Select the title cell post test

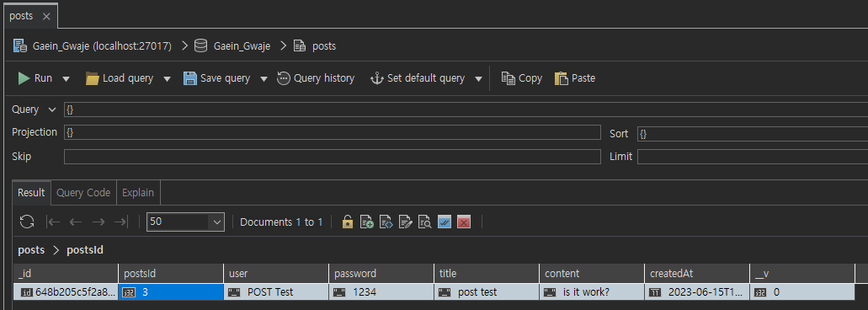486,291
